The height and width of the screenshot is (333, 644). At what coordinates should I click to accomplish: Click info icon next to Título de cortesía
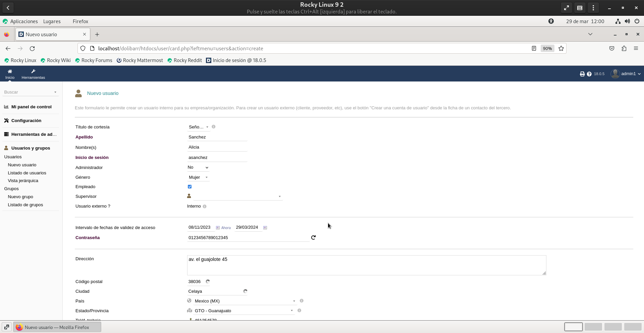pyautogui.click(x=213, y=127)
